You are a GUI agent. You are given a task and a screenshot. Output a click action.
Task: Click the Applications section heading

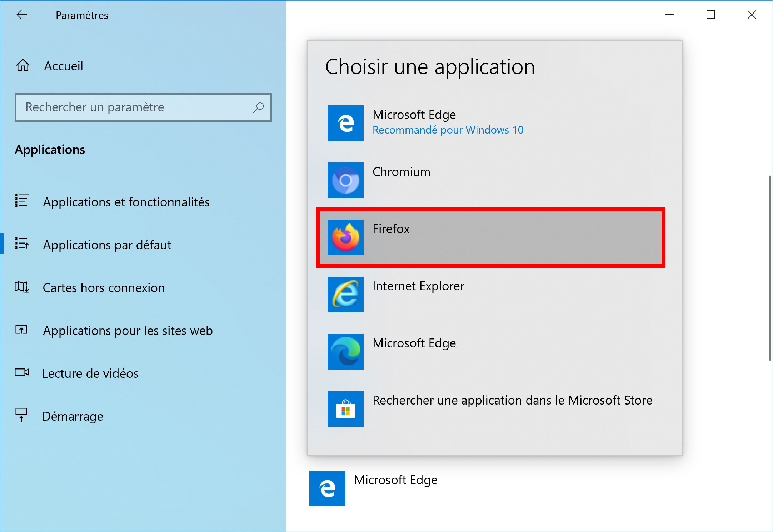50,150
